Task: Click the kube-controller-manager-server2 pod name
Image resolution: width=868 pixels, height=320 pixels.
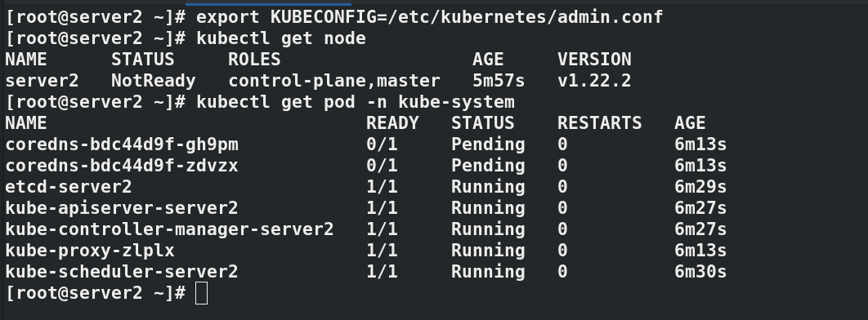Action: pyautogui.click(x=169, y=229)
